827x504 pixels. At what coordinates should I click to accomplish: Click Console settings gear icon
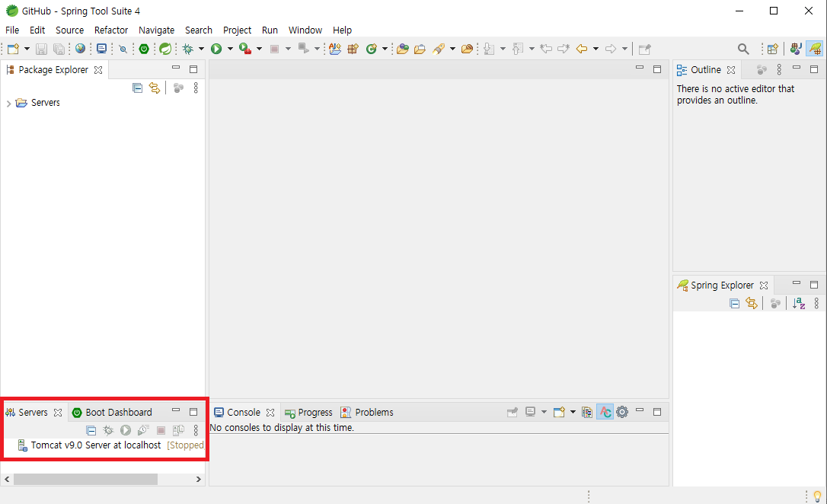coord(622,413)
